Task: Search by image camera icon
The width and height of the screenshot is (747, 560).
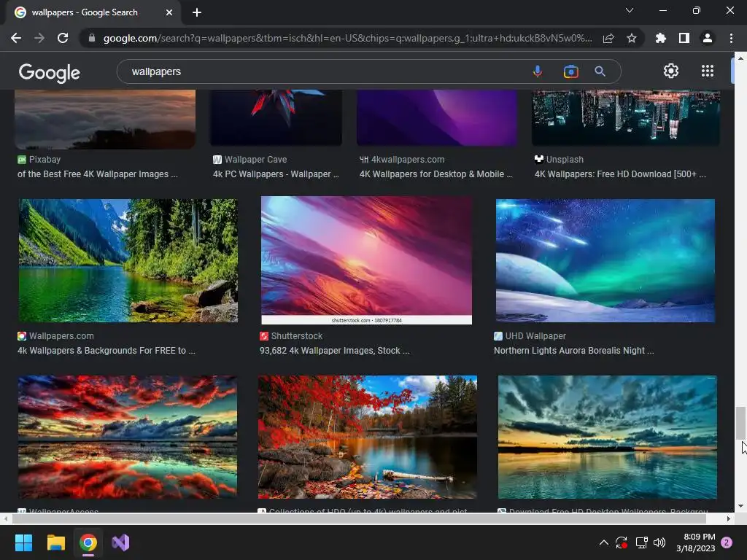Action: coord(570,71)
